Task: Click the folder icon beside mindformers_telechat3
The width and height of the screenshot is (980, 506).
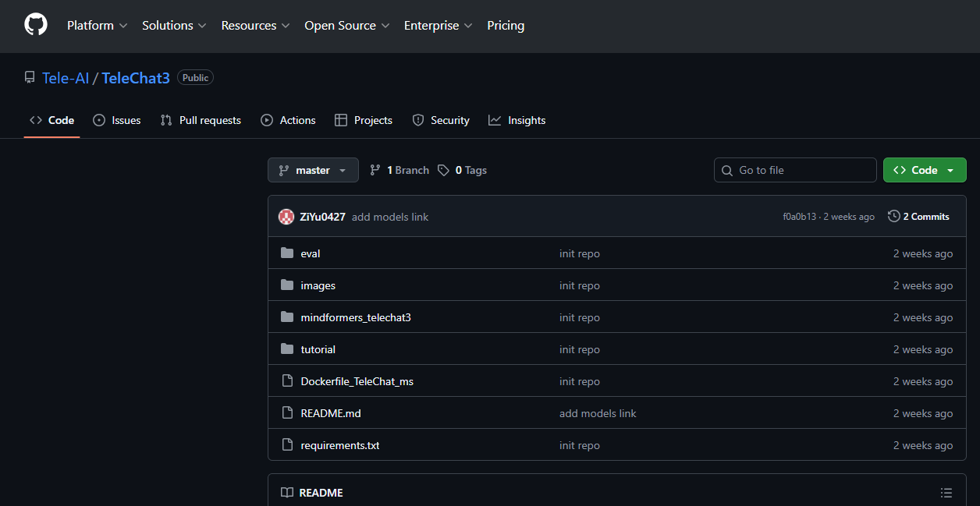Action: (287, 317)
